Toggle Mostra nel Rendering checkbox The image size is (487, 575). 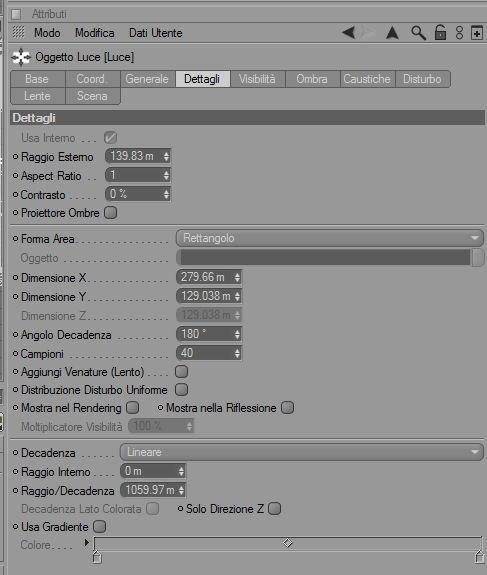tap(132, 407)
